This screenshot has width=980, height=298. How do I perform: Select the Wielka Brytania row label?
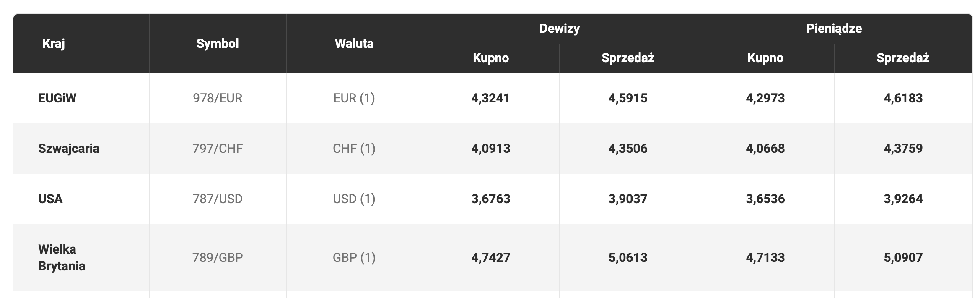click(62, 257)
